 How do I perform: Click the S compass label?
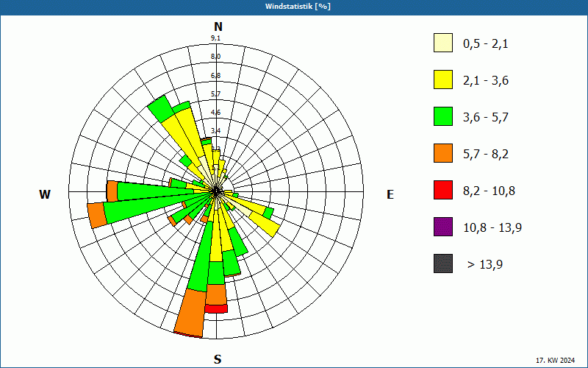(218, 359)
